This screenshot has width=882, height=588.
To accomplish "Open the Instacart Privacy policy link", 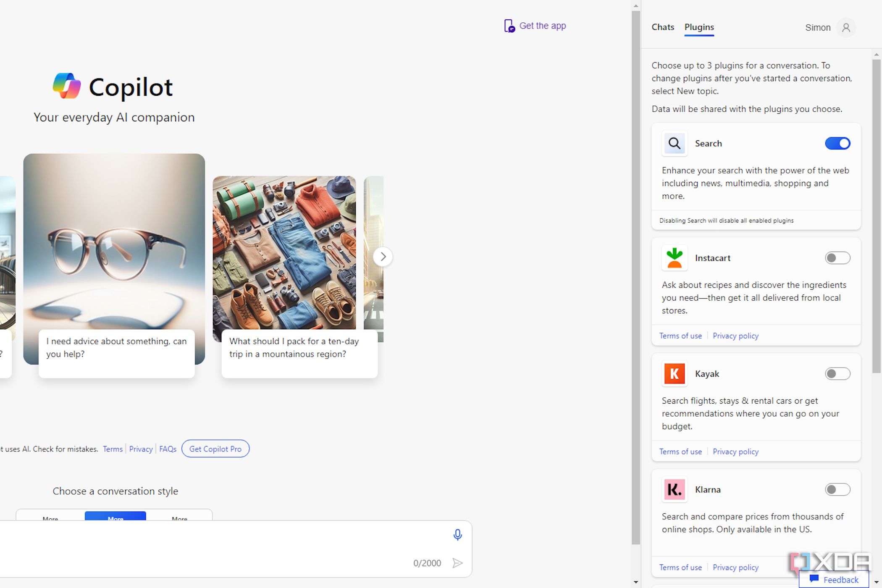I will point(735,336).
